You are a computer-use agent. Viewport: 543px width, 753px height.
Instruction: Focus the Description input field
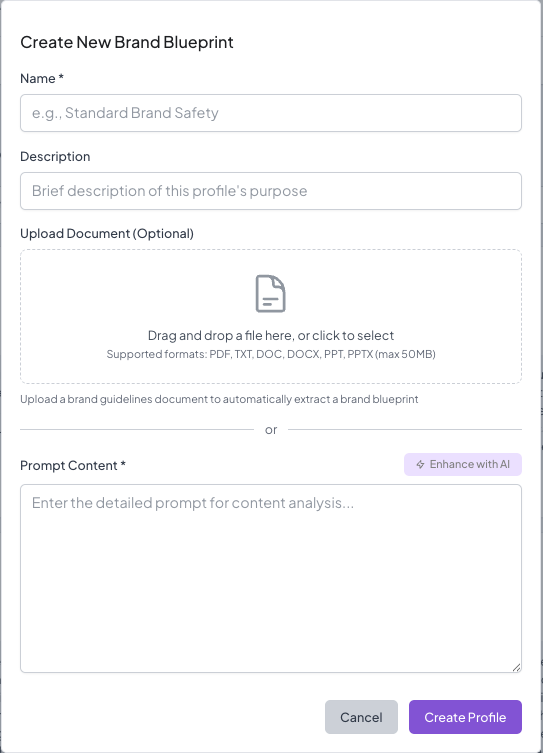tap(271, 191)
